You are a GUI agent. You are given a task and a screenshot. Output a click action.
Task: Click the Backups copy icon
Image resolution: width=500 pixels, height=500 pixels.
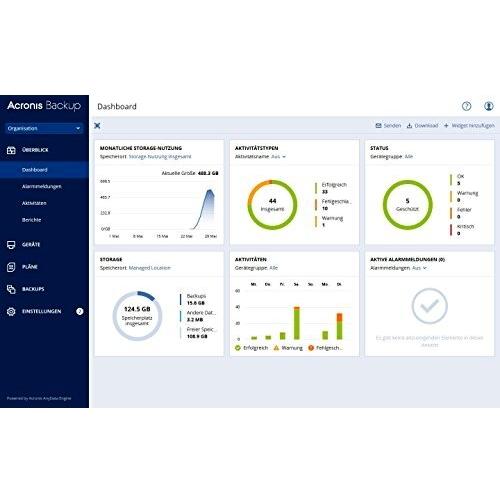tap(11, 289)
